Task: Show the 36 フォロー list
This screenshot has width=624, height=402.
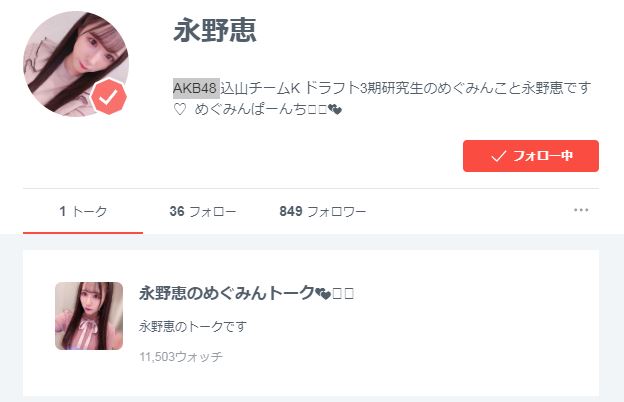Action: 203,211
